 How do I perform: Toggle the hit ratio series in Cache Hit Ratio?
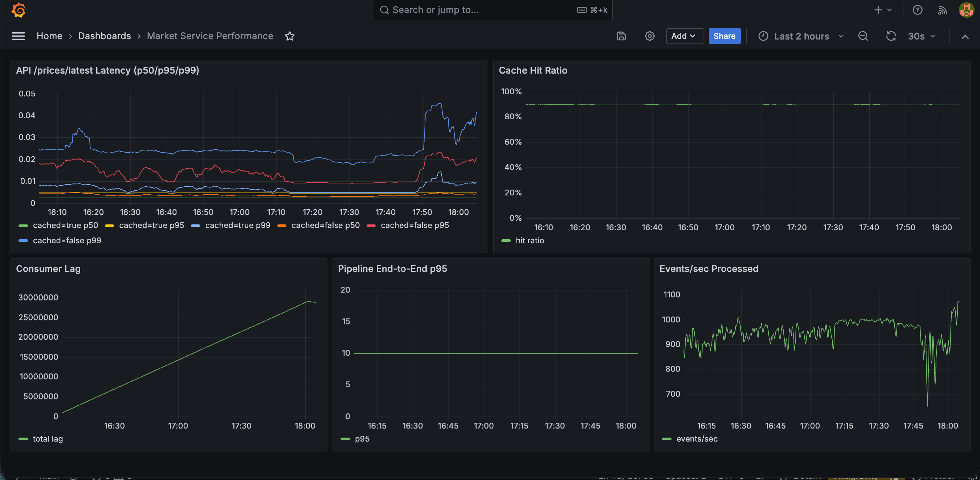click(x=530, y=240)
